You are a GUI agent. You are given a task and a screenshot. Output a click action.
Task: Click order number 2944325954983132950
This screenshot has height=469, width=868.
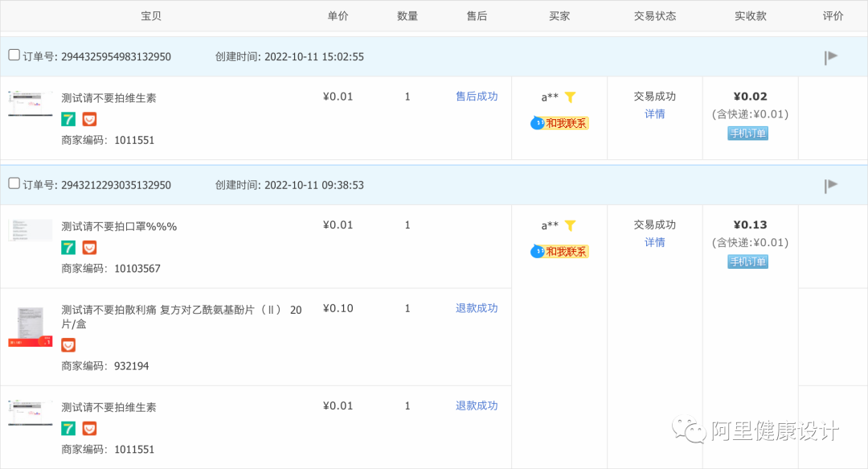coord(116,56)
